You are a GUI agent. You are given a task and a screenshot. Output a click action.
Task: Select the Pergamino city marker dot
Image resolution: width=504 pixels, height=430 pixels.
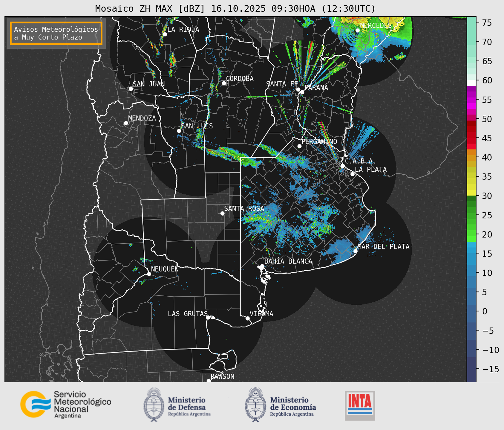click(x=299, y=146)
